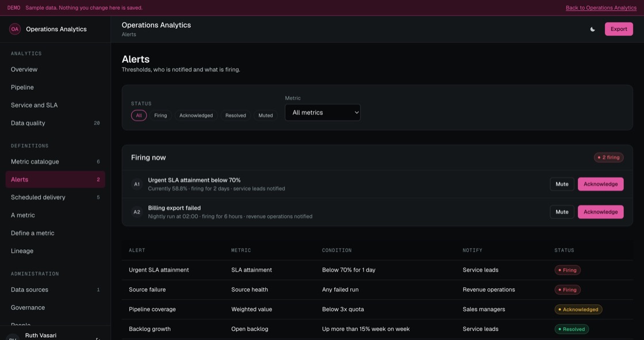Click the NOTIFY column header
The height and width of the screenshot is (340, 644).
472,250
